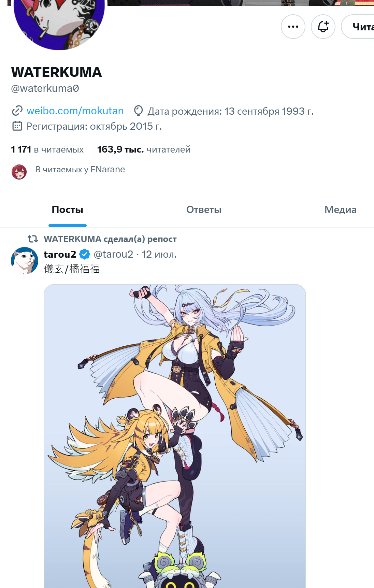Open the @tarou2 handle

113,254
